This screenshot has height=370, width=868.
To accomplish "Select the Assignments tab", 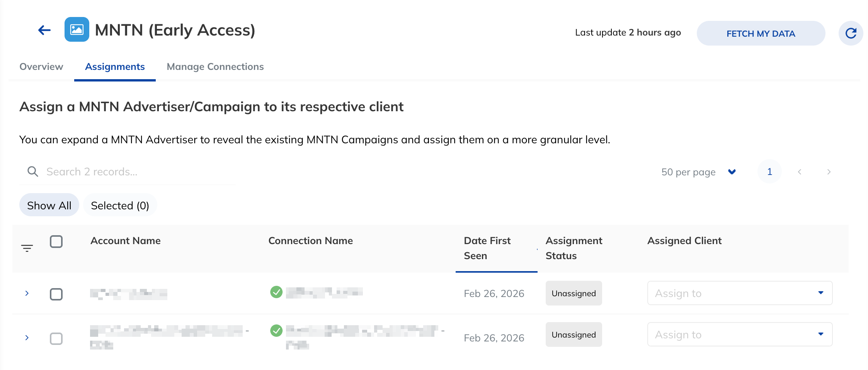I will point(115,67).
